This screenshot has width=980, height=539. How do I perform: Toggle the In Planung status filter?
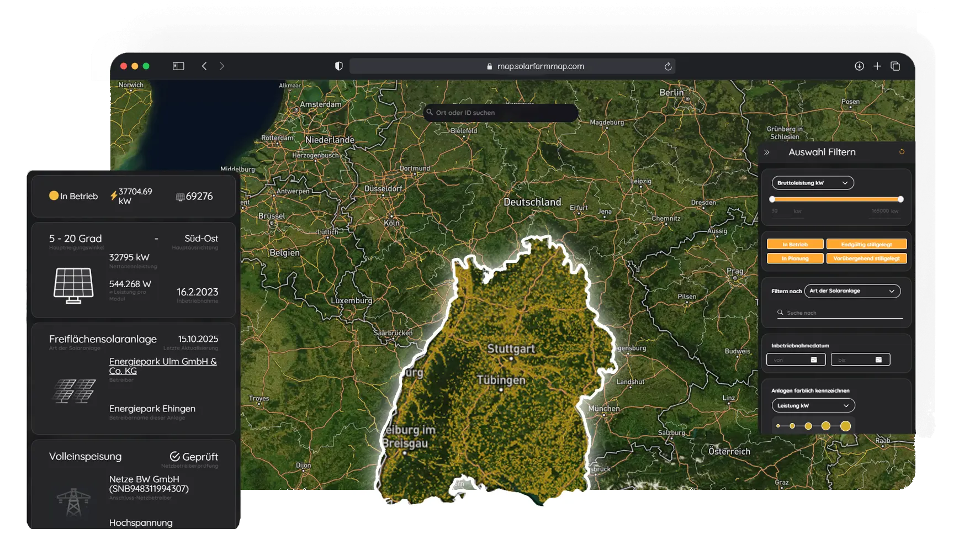(x=795, y=258)
